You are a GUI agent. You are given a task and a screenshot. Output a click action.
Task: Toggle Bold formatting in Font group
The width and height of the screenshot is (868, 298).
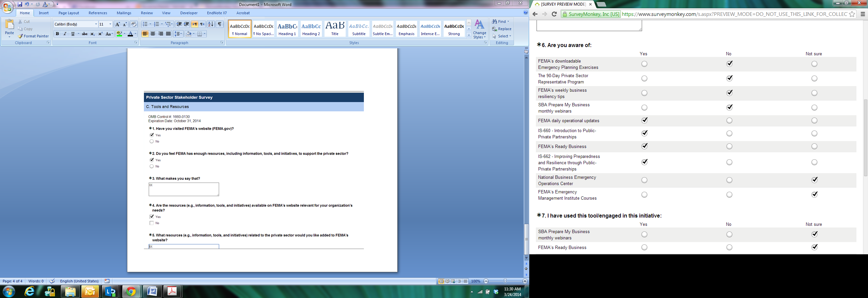tap(57, 34)
